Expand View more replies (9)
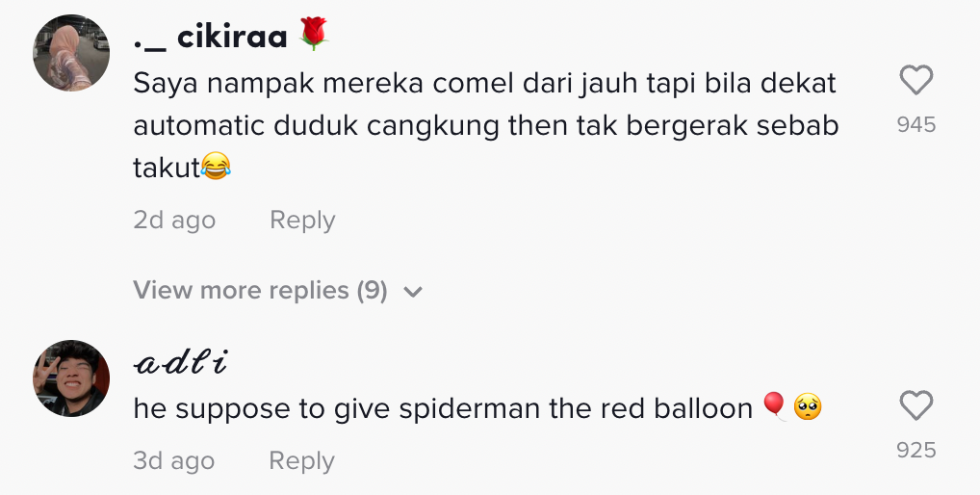The width and height of the screenshot is (980, 495). pos(260,290)
